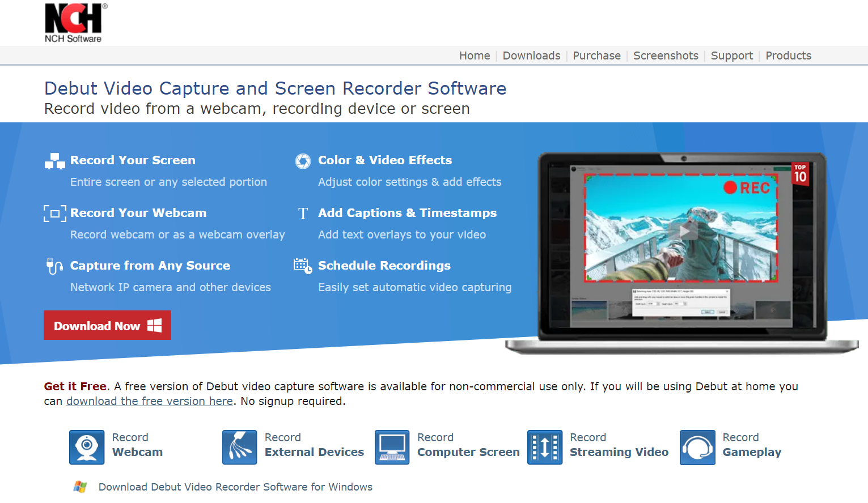
Task: Click the Add Captions text T icon
Action: pos(303,214)
